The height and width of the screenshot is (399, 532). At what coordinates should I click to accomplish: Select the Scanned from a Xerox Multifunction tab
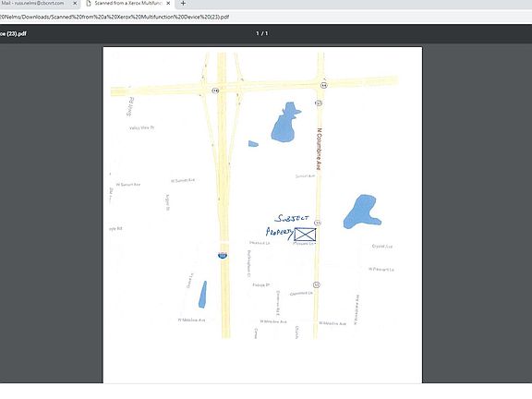point(128,4)
